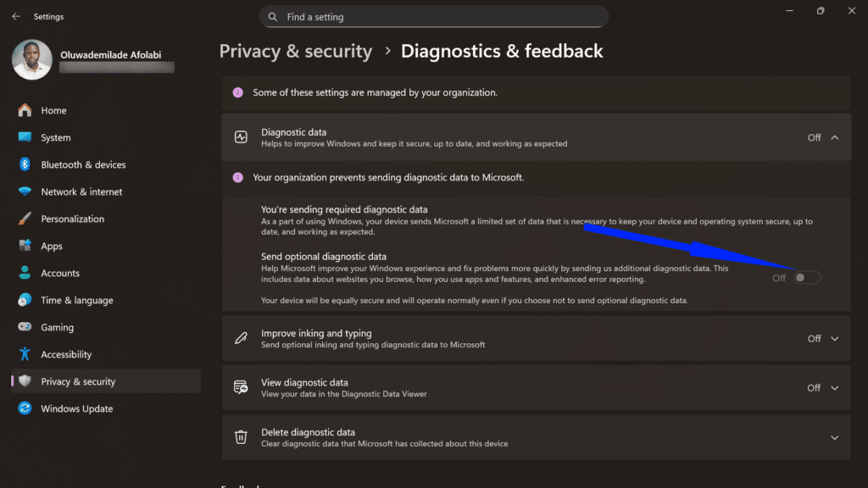
Task: Open the Accessibility settings section
Action: [67, 354]
